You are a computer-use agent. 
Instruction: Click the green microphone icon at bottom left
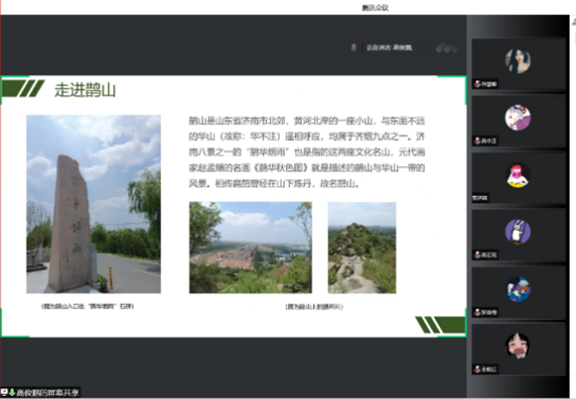tap(12, 392)
